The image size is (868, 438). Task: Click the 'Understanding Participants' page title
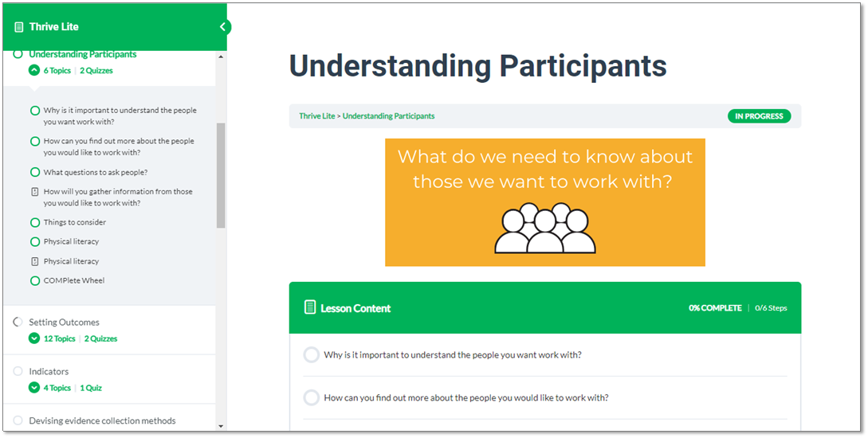pyautogui.click(x=477, y=66)
